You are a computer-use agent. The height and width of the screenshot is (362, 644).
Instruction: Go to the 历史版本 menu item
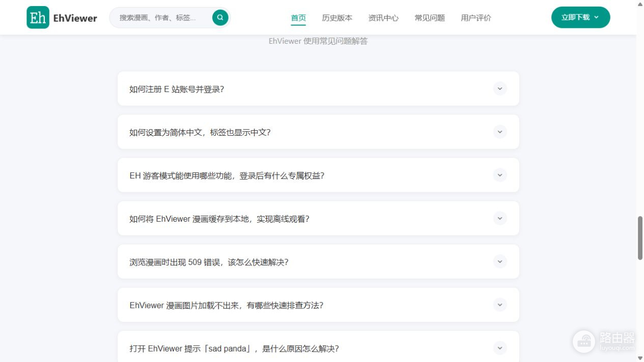point(337,18)
